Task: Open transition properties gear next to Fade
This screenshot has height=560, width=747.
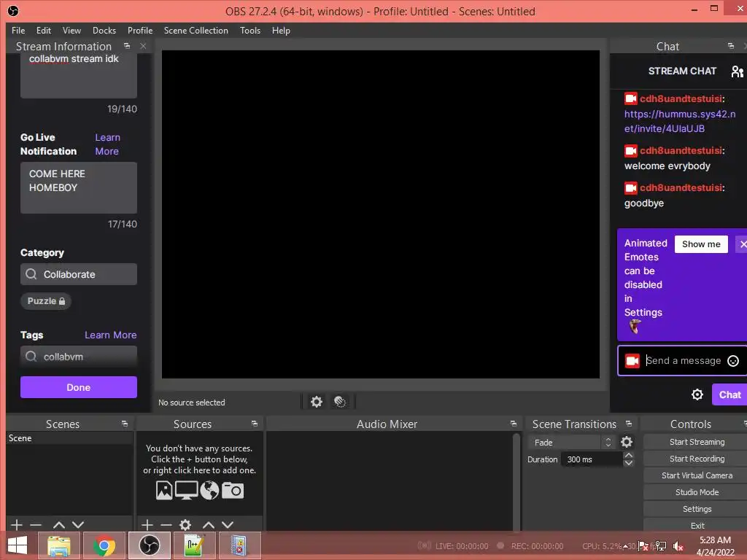Action: (627, 442)
